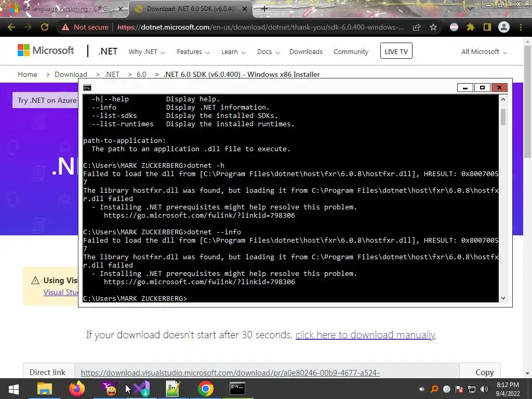This screenshot has height=399, width=532.
Task: Click Try .NET on Azure button
Action: (46, 100)
